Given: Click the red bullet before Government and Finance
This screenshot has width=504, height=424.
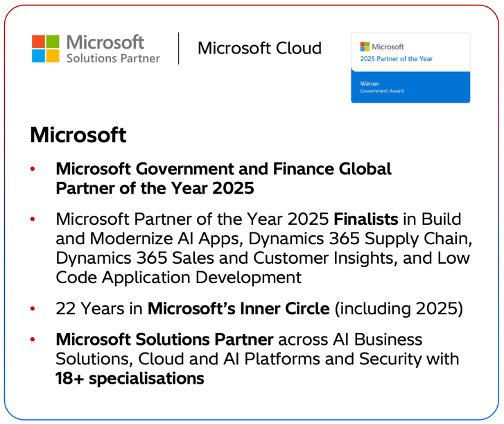Looking at the screenshot, I should 33,169.
